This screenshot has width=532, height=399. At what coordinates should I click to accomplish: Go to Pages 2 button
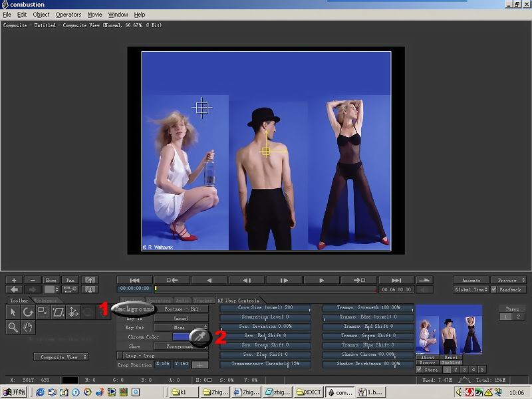pyautogui.click(x=519, y=317)
